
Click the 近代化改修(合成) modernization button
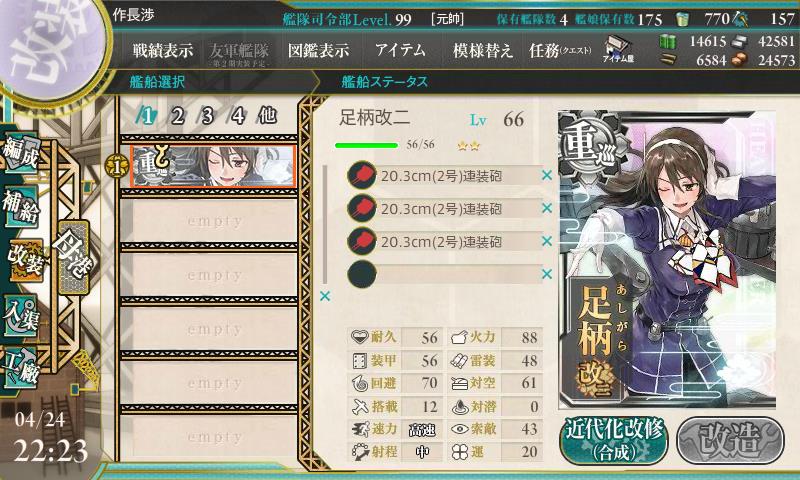click(x=614, y=440)
